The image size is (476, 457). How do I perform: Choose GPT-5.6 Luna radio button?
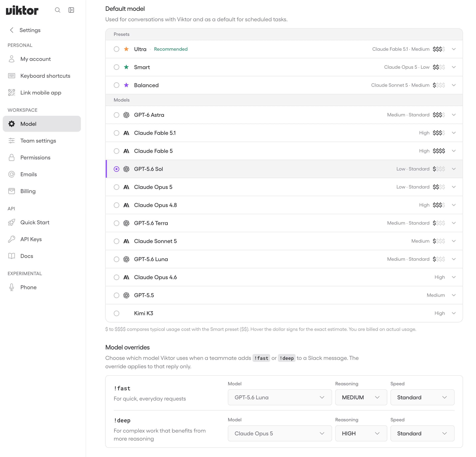116,259
